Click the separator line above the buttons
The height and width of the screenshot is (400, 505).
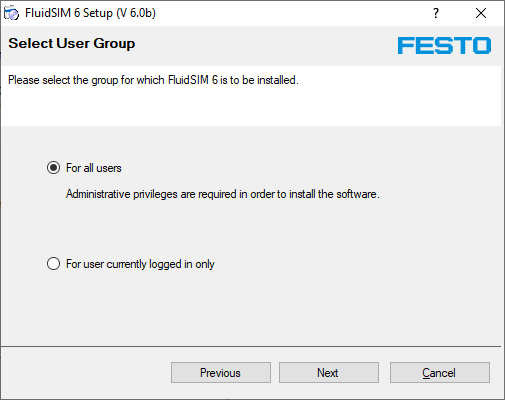click(x=251, y=347)
